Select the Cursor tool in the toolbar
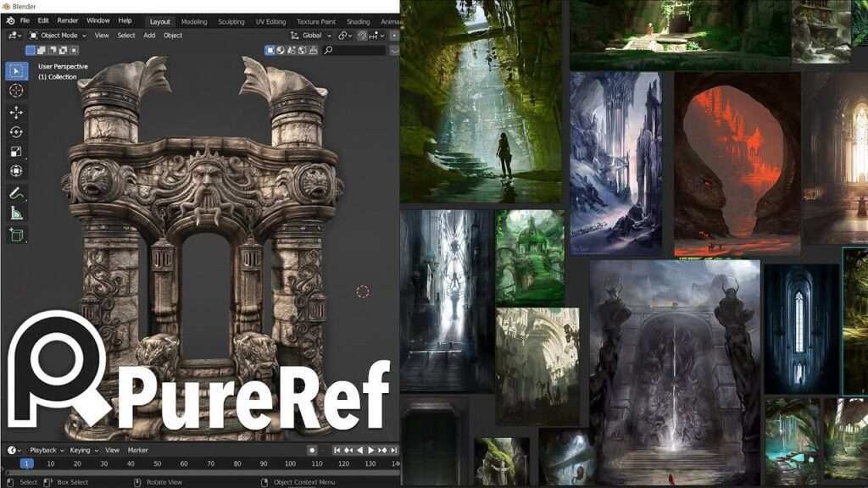The height and width of the screenshot is (488, 868). pyautogui.click(x=16, y=90)
